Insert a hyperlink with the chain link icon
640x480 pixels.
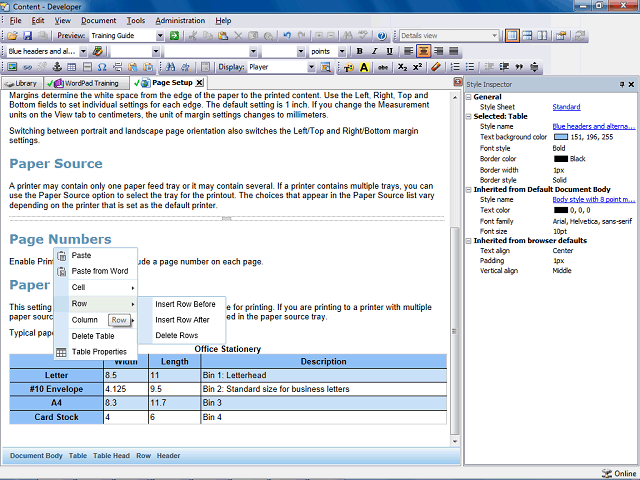tap(27, 67)
